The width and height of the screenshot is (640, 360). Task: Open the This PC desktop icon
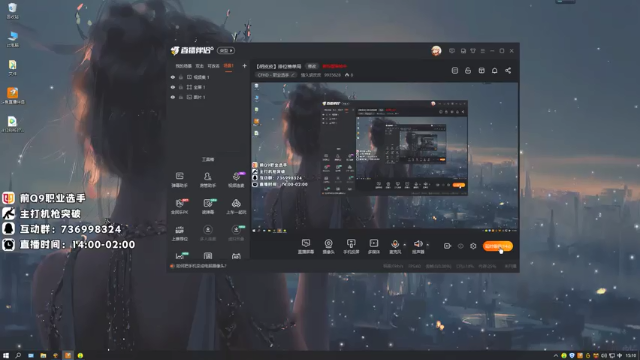pos(13,39)
